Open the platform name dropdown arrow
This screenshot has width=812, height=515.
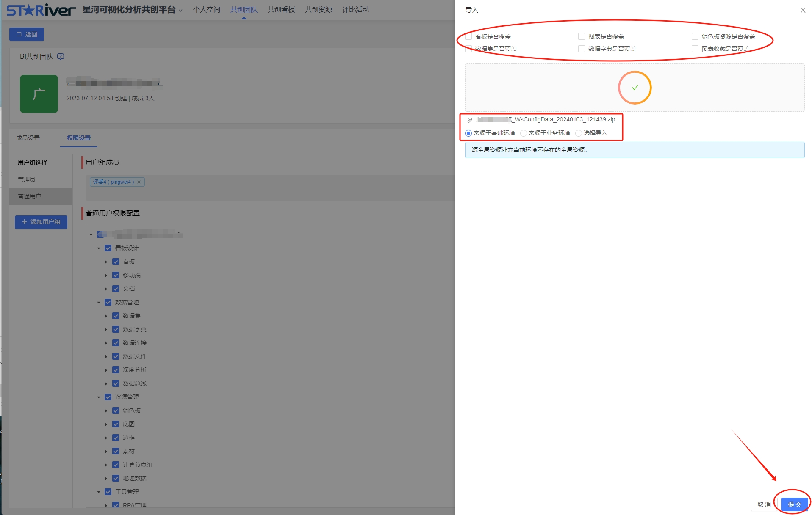click(x=180, y=11)
